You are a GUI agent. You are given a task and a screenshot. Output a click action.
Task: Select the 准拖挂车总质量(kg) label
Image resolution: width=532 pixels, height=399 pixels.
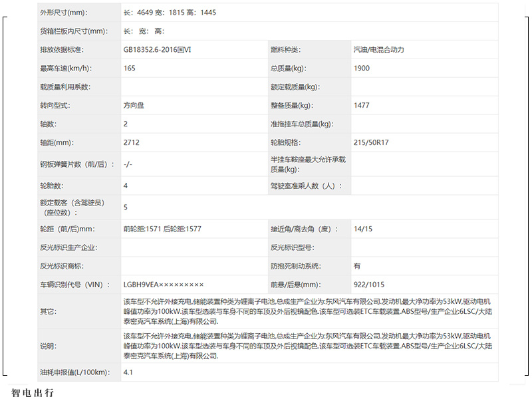[x=302, y=124]
